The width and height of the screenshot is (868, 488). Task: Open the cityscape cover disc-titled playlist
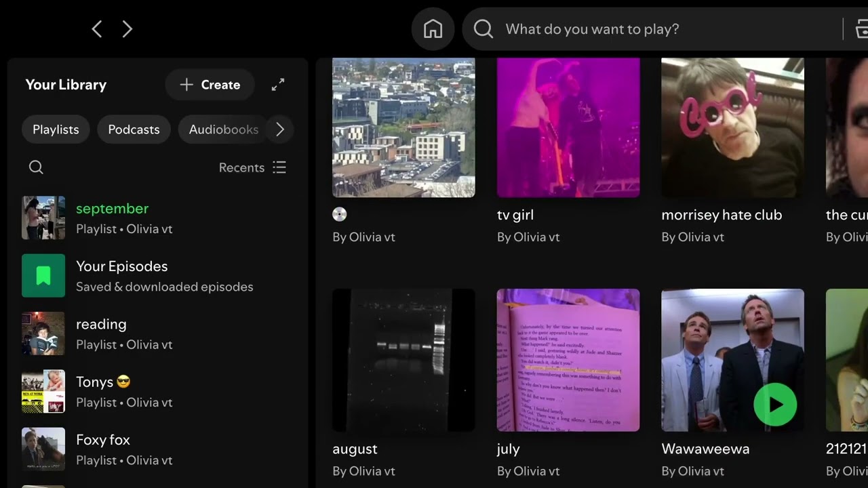(x=403, y=127)
